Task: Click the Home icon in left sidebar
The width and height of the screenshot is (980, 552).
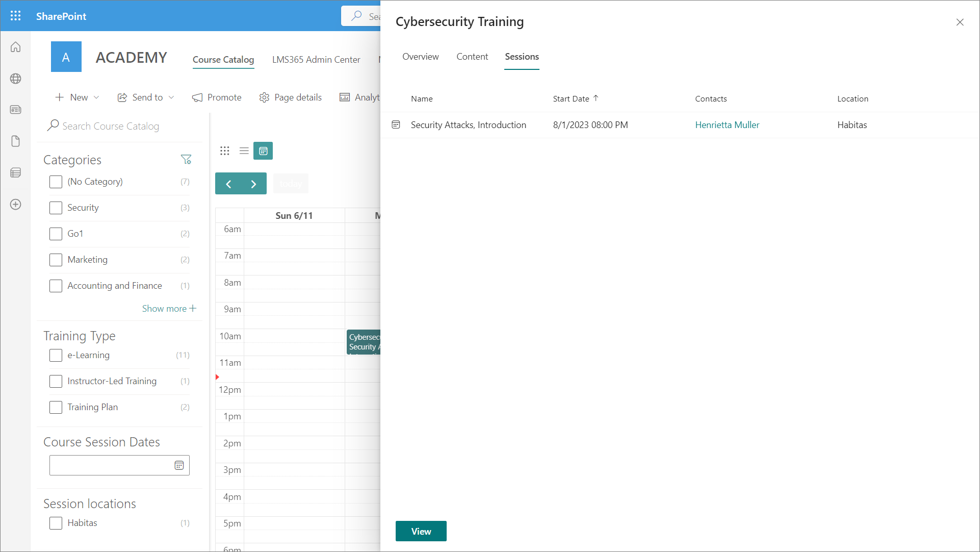Action: (16, 47)
